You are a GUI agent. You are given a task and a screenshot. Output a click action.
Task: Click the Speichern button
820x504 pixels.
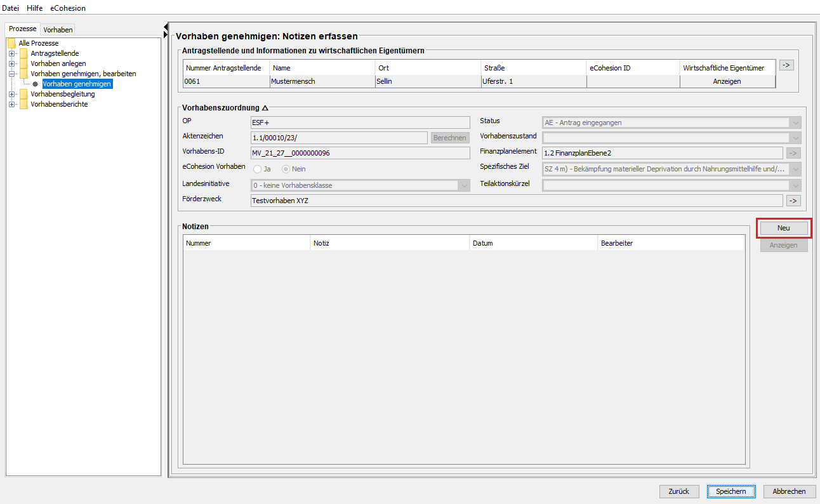click(x=731, y=491)
